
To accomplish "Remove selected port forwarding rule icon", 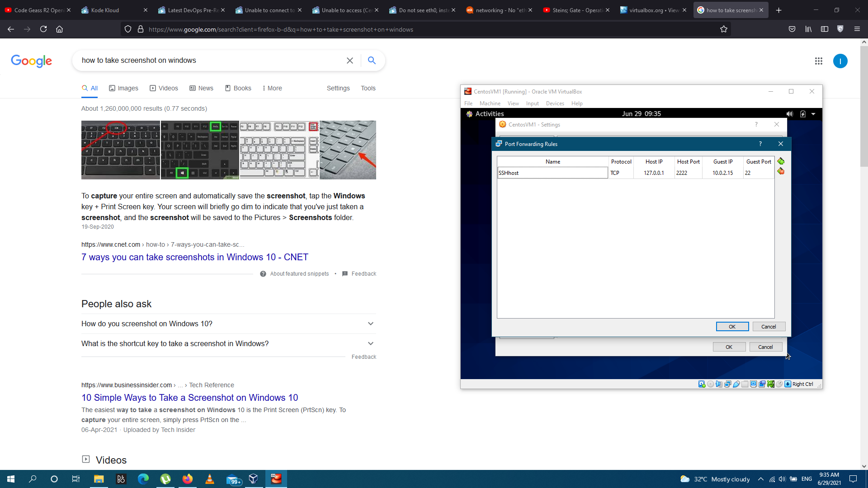I will (781, 171).
